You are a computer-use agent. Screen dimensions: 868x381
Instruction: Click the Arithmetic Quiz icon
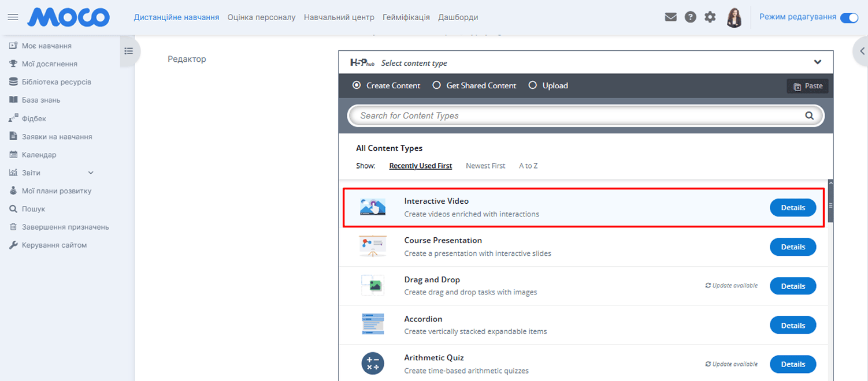click(x=373, y=364)
